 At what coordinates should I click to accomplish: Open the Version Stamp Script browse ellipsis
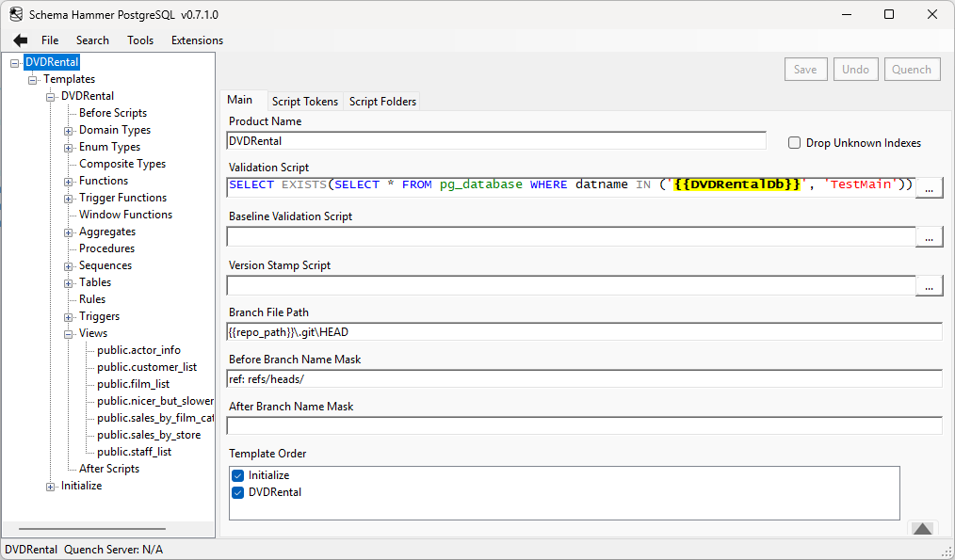[x=929, y=285]
